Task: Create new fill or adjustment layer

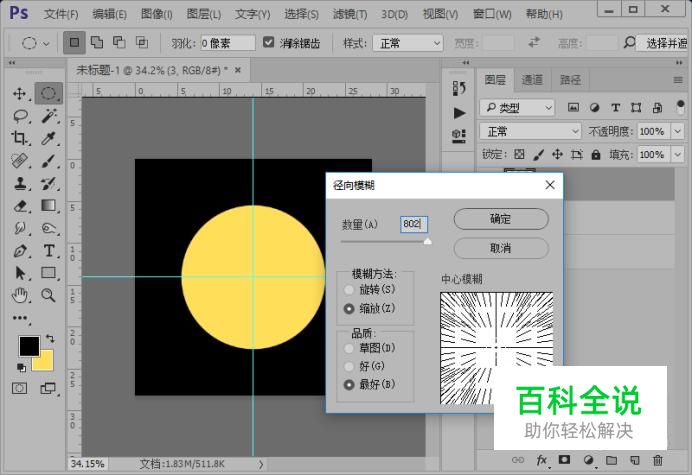Action: [x=588, y=460]
